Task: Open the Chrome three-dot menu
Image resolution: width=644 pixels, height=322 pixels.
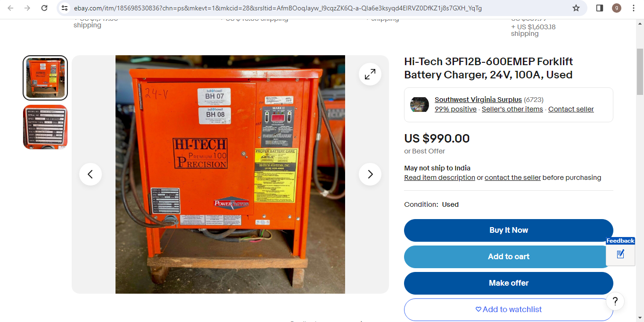Action: (633, 8)
